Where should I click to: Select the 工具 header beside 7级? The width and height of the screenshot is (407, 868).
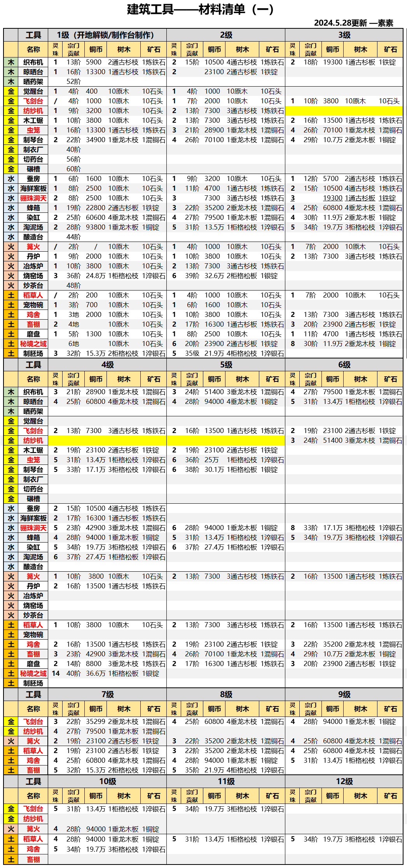coord(33,694)
